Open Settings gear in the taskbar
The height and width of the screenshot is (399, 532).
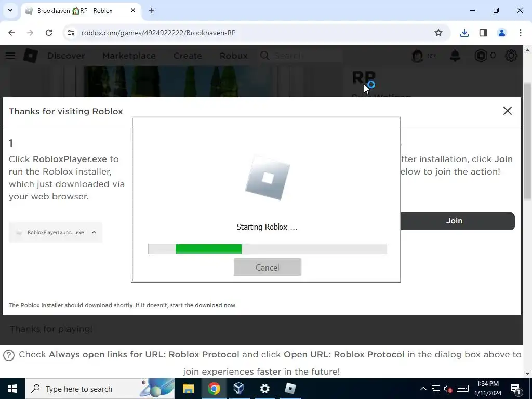tap(264, 389)
